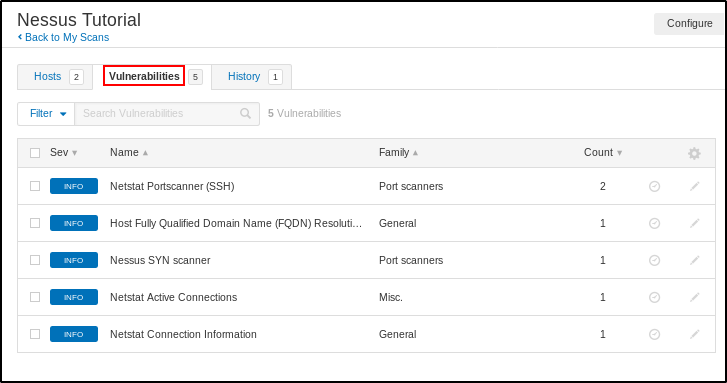
Task: Click the pencil icon for Netstat Portscanner (SSH)
Action: click(x=694, y=186)
